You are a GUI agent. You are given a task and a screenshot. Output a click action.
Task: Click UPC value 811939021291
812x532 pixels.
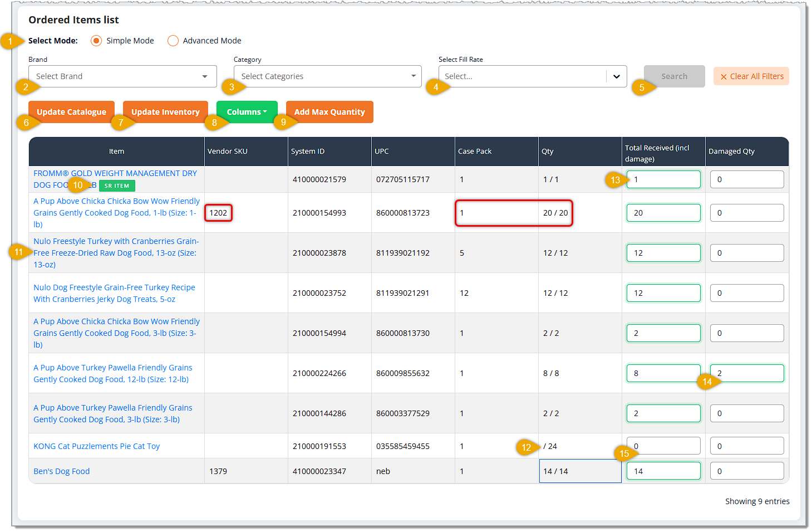point(403,293)
